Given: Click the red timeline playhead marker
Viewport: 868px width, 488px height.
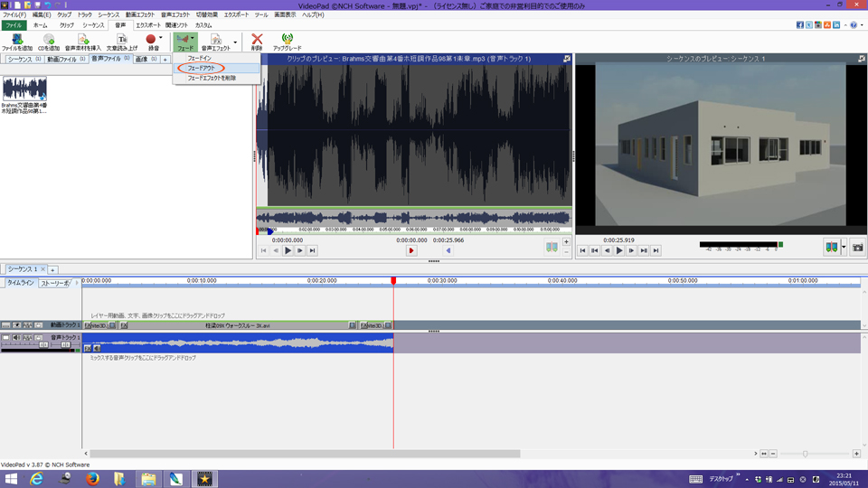Looking at the screenshot, I should click(x=393, y=281).
